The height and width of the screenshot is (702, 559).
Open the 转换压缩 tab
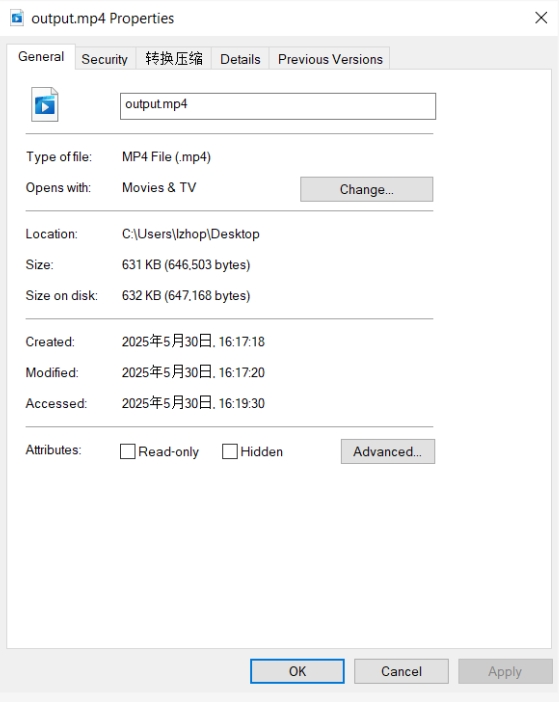(x=174, y=59)
